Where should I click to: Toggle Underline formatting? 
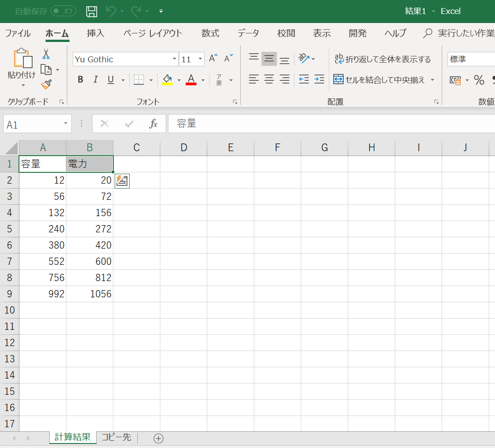point(111,80)
